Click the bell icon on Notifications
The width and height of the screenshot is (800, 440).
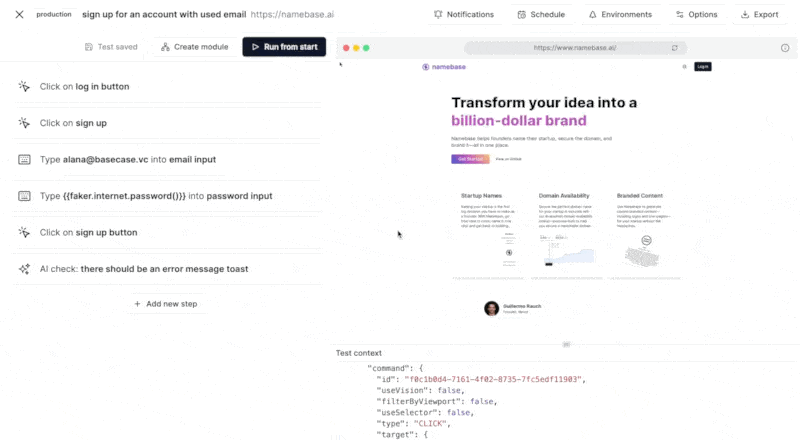[438, 14]
